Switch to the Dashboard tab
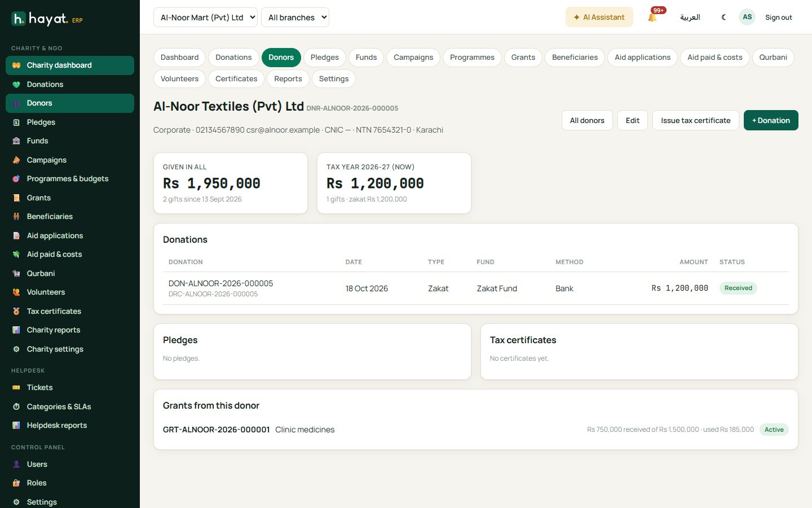 pos(179,58)
